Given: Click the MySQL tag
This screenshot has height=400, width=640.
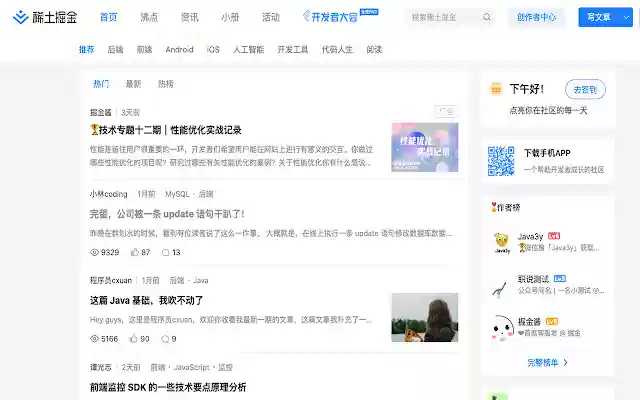Looking at the screenshot, I should [177, 194].
